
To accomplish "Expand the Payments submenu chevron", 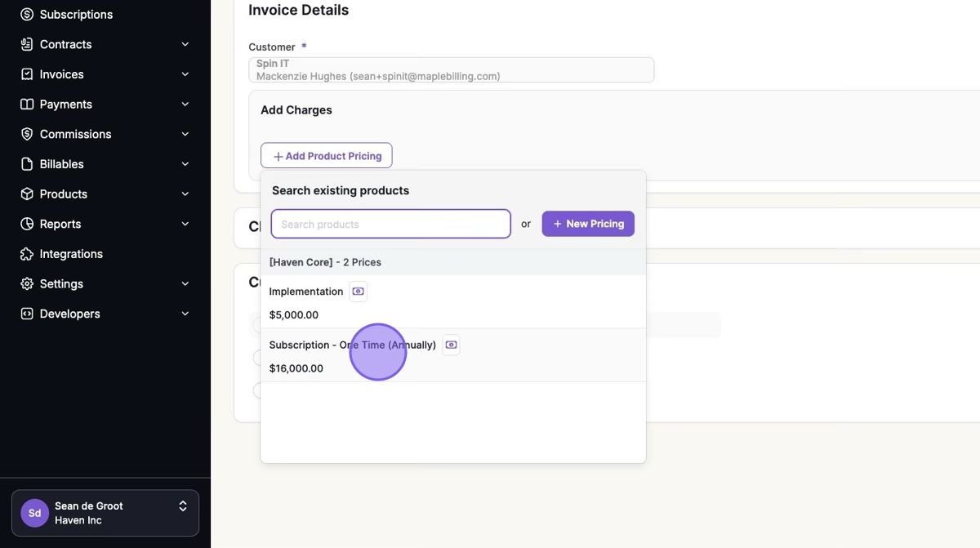I will [185, 105].
